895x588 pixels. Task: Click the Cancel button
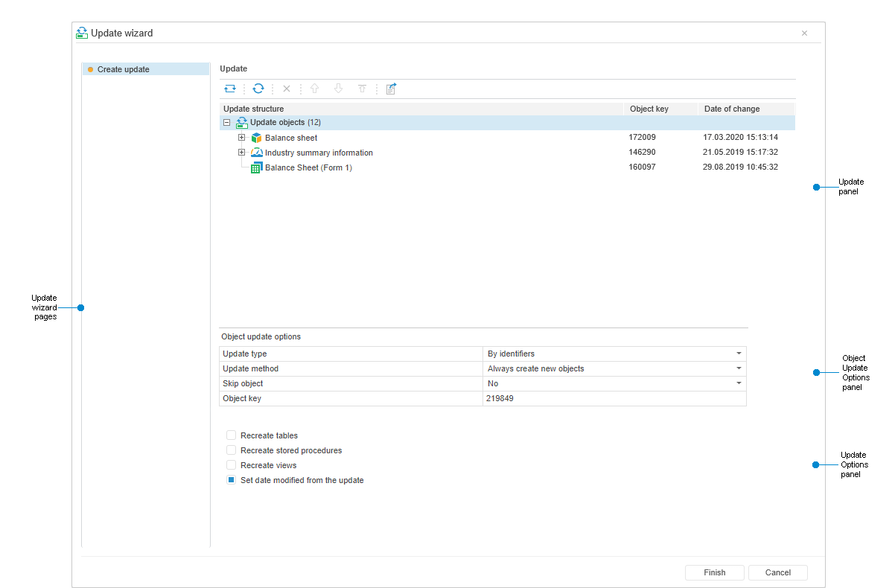click(777, 572)
